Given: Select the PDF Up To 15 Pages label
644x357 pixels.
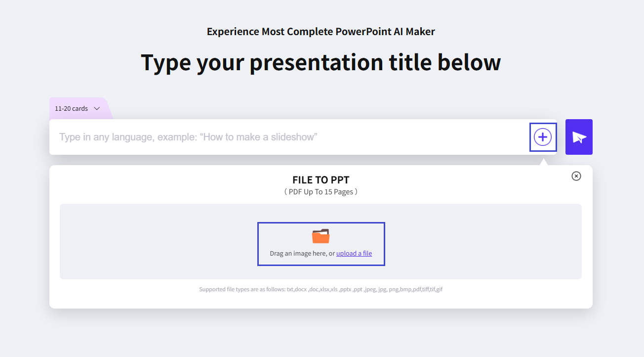Looking at the screenshot, I should [321, 191].
